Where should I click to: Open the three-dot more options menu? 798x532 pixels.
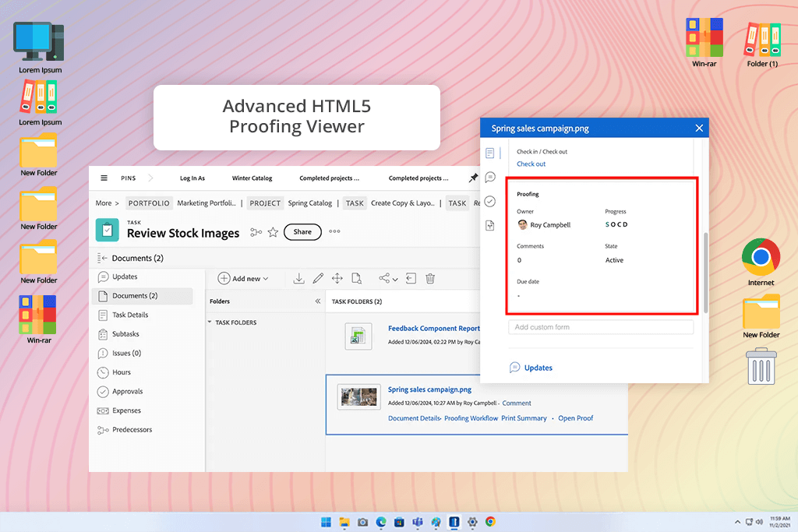pos(334,231)
